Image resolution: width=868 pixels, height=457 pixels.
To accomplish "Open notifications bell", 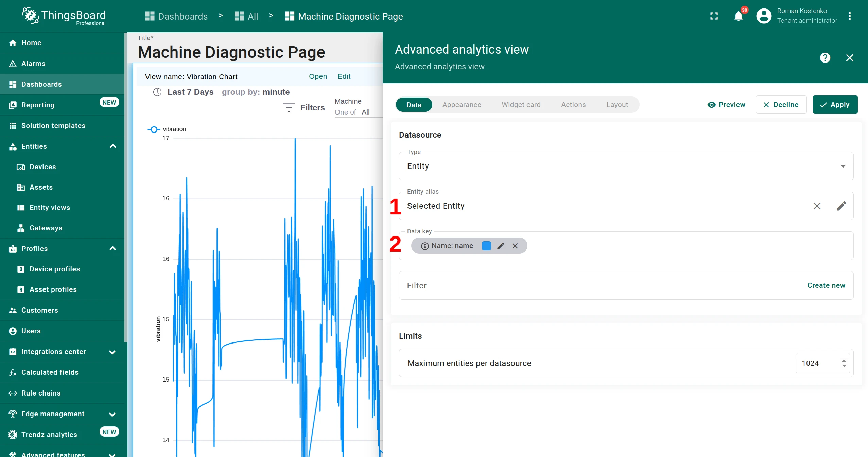I will [x=739, y=16].
